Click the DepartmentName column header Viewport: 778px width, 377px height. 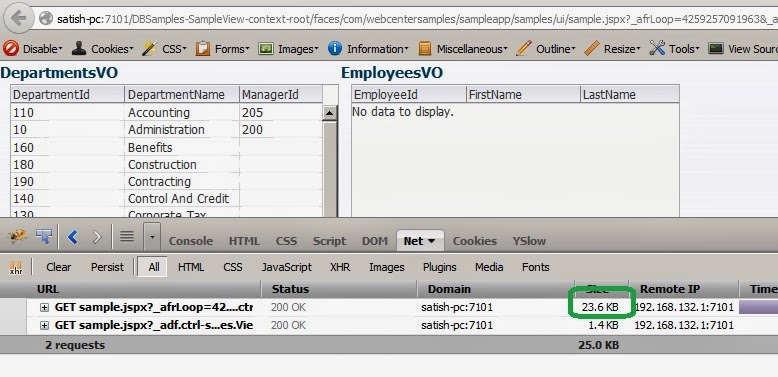tap(182, 94)
